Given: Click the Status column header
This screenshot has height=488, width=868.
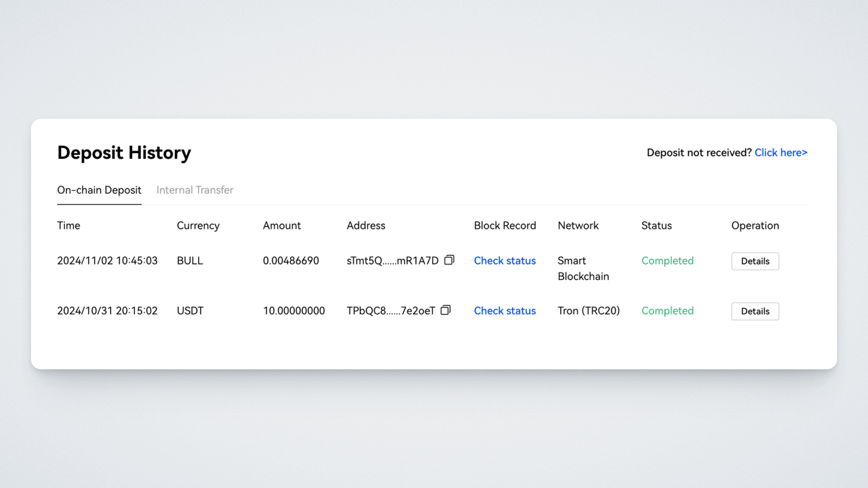Looking at the screenshot, I should click(656, 225).
